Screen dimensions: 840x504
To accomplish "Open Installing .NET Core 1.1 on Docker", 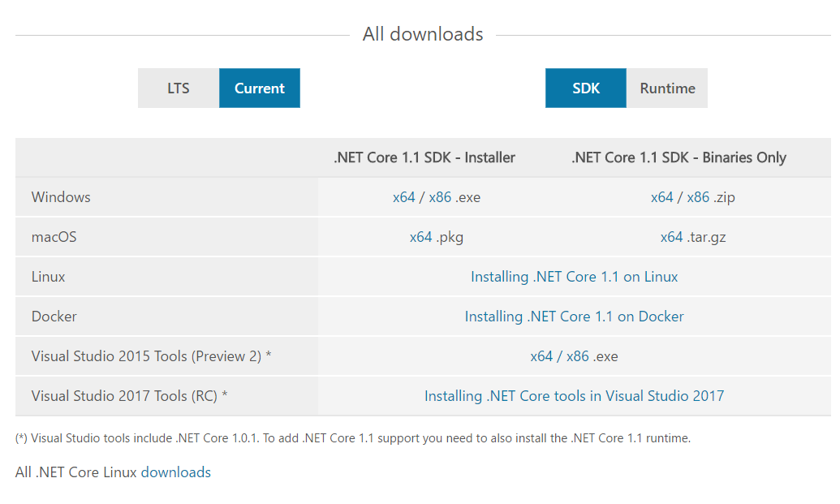I will (574, 316).
